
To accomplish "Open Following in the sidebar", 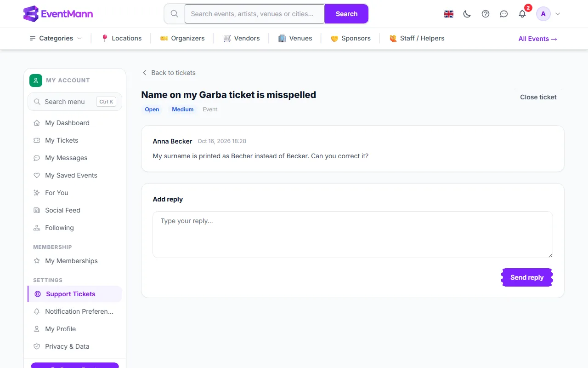I will tap(75, 228).
